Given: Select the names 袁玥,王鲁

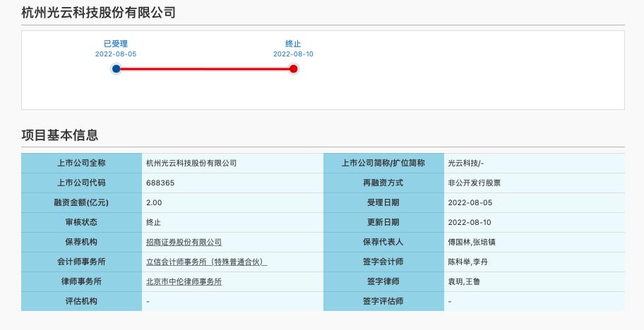Looking at the screenshot, I should [464, 281].
